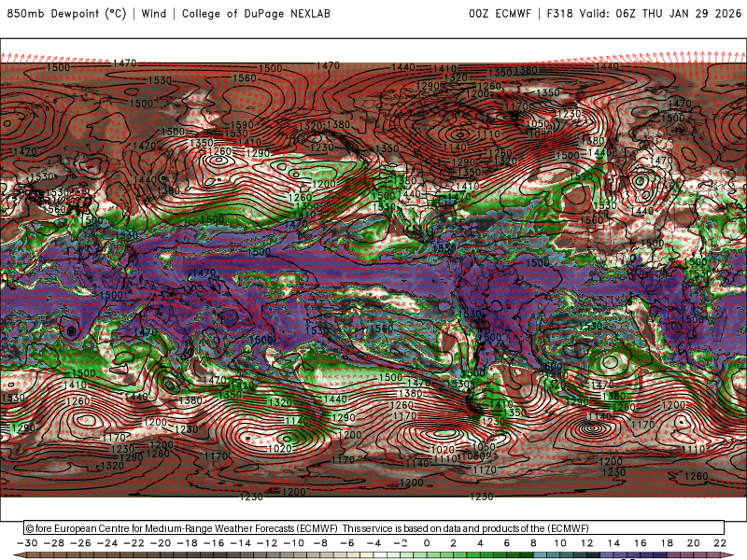Click the 22 color scale label
Viewport: 747px width, 560px height.
coord(720,543)
